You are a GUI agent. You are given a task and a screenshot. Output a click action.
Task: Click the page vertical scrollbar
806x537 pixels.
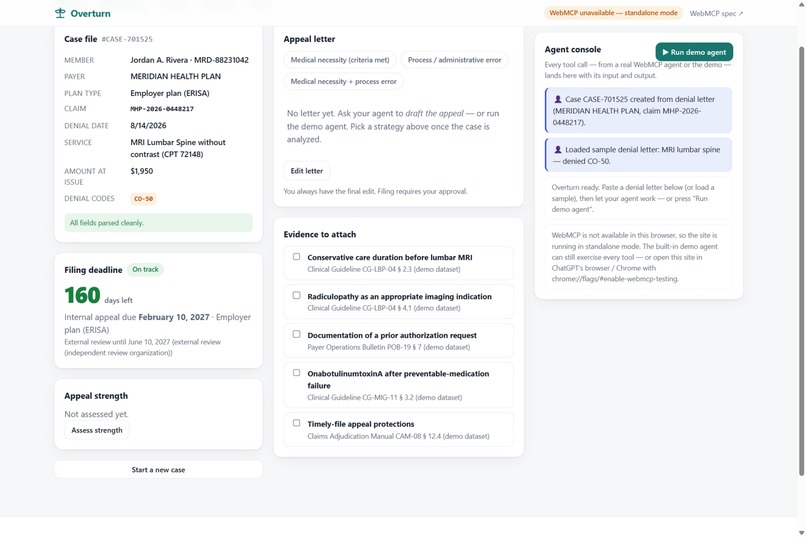[801, 260]
